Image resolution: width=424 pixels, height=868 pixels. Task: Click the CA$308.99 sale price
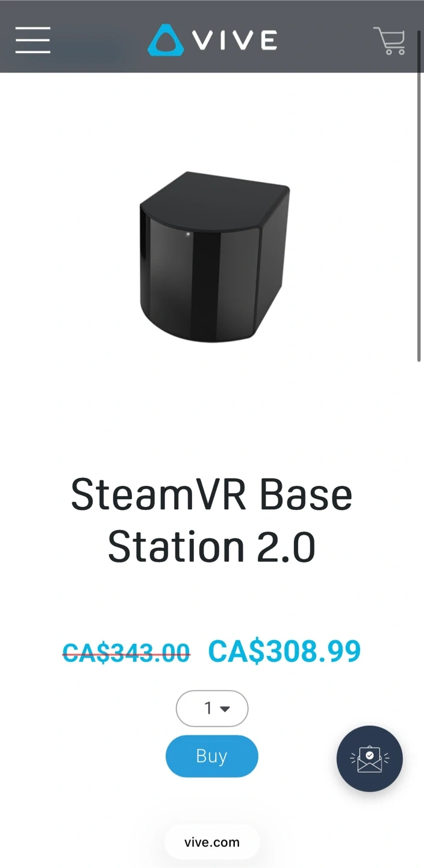tap(284, 651)
